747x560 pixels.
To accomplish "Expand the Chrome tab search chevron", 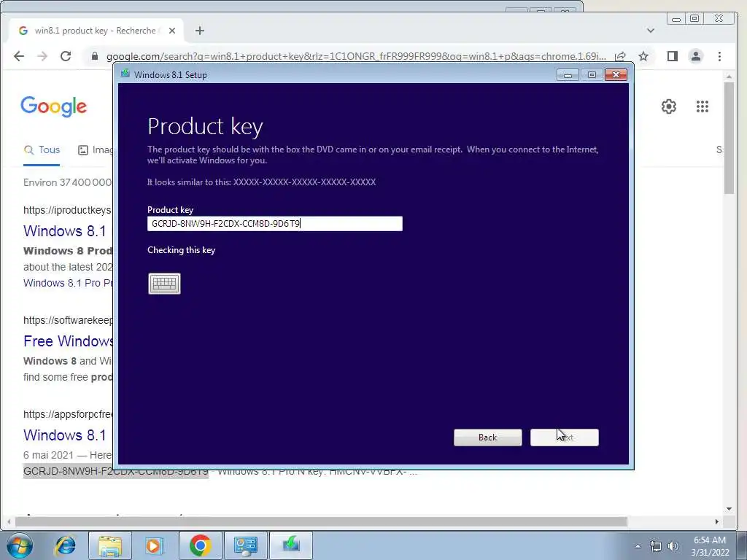I will point(650,31).
